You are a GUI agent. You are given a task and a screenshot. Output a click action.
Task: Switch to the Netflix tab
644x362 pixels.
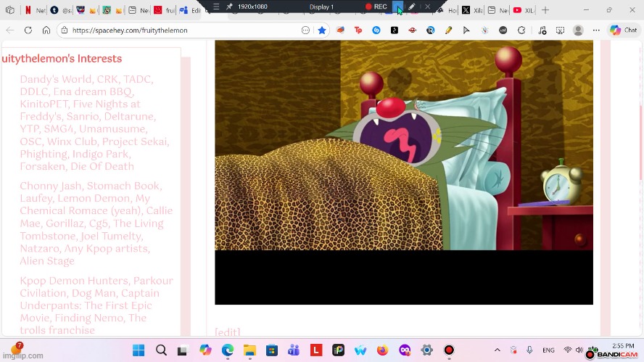pos(34,10)
